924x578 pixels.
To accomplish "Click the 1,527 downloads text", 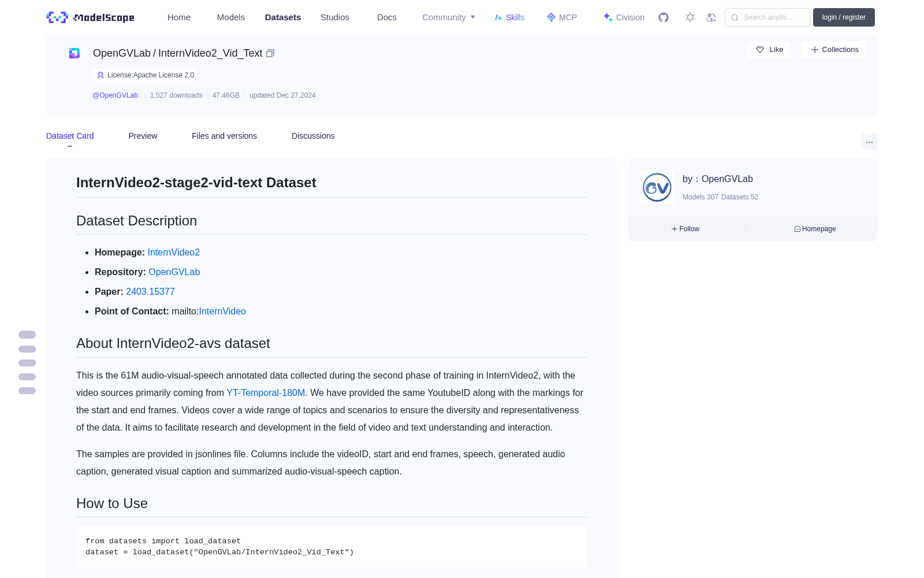I will tap(176, 95).
